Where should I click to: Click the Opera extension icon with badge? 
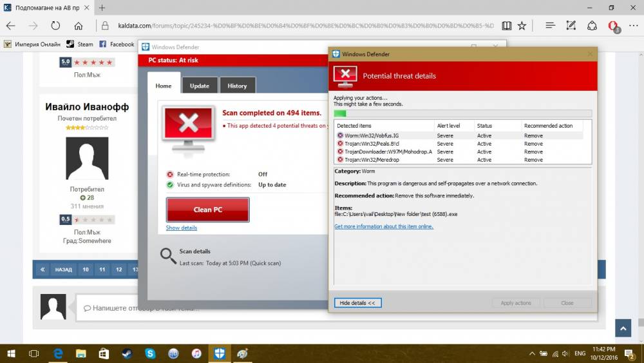(614, 26)
